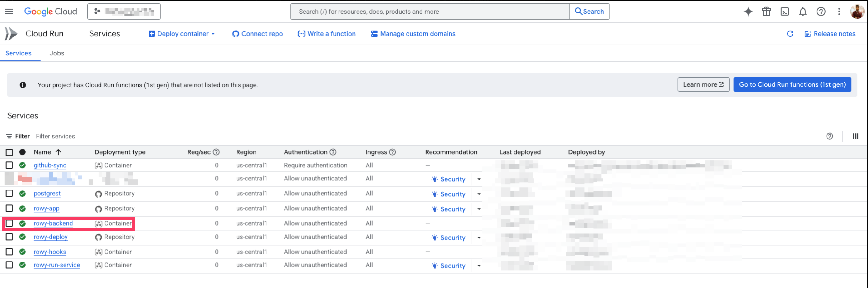
Task: Open notifications bell icon
Action: point(802,12)
